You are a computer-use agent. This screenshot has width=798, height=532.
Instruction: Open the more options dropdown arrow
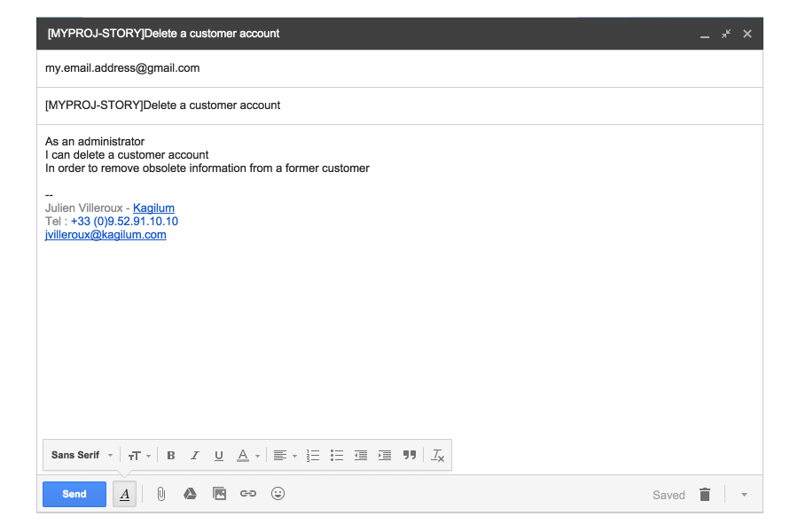coord(744,495)
